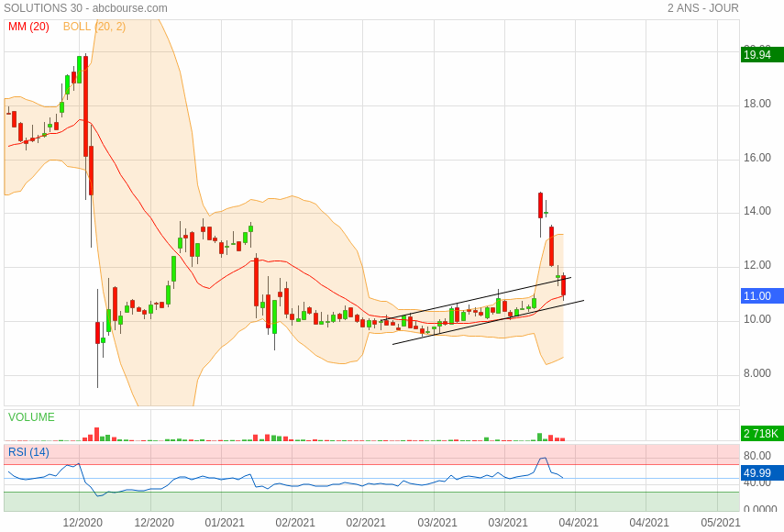Click the green 2 718K volume tag
The height and width of the screenshot is (532, 784).
pos(762,434)
